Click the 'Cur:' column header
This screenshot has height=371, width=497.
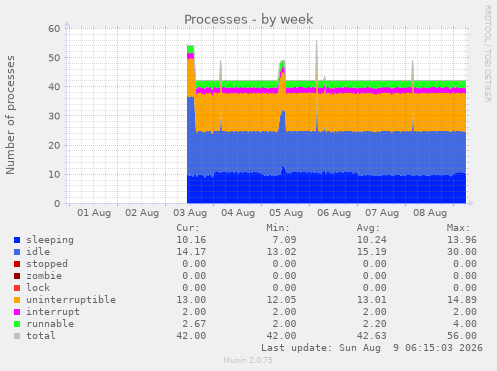188,228
